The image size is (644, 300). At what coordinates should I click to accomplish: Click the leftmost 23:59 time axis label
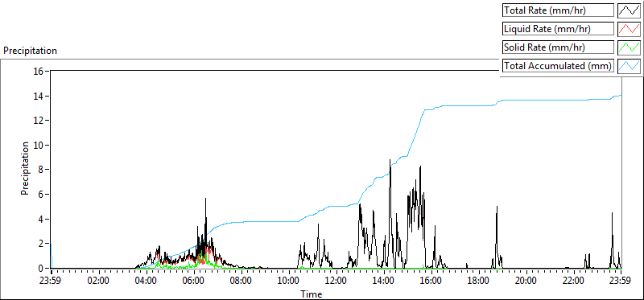coord(51,282)
